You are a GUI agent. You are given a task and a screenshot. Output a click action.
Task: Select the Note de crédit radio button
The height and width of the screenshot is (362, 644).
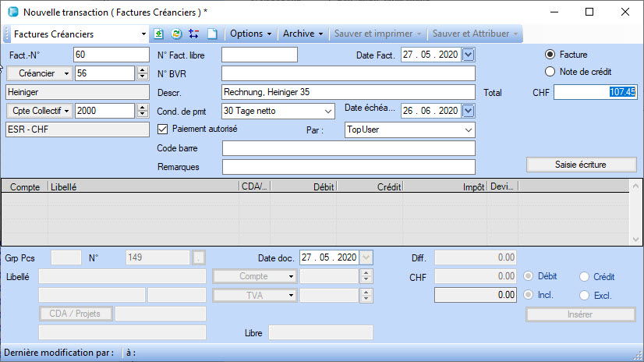(x=550, y=72)
